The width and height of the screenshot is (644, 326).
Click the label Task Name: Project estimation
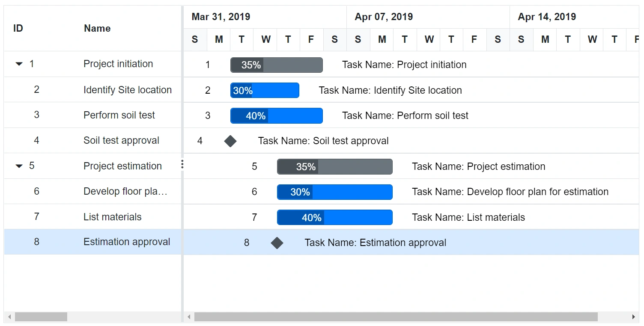[479, 166]
